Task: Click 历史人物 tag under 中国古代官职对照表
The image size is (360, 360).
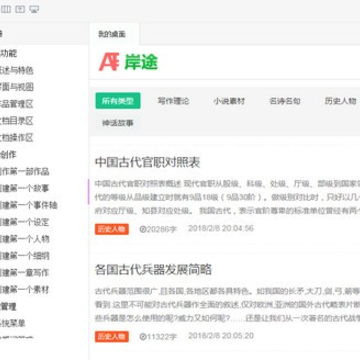Action: point(112,229)
